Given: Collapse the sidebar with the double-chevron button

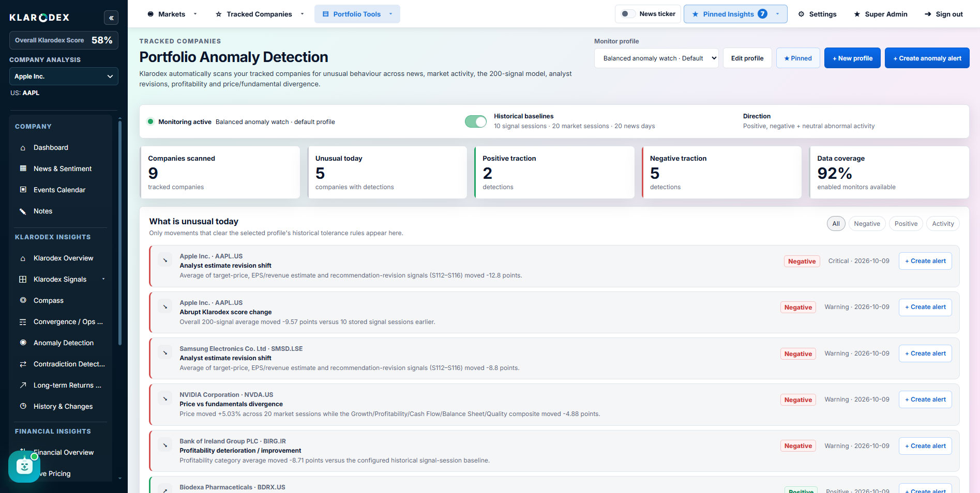Looking at the screenshot, I should pyautogui.click(x=111, y=18).
